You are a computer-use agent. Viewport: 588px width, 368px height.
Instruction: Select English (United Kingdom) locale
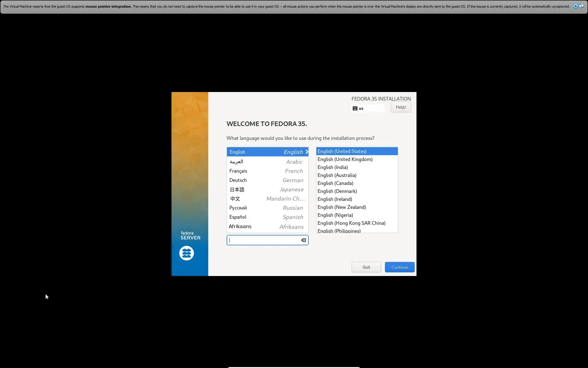(x=345, y=159)
